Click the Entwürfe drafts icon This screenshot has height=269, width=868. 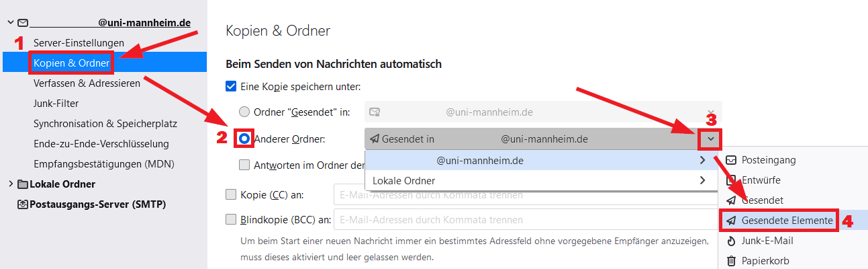[x=731, y=180]
